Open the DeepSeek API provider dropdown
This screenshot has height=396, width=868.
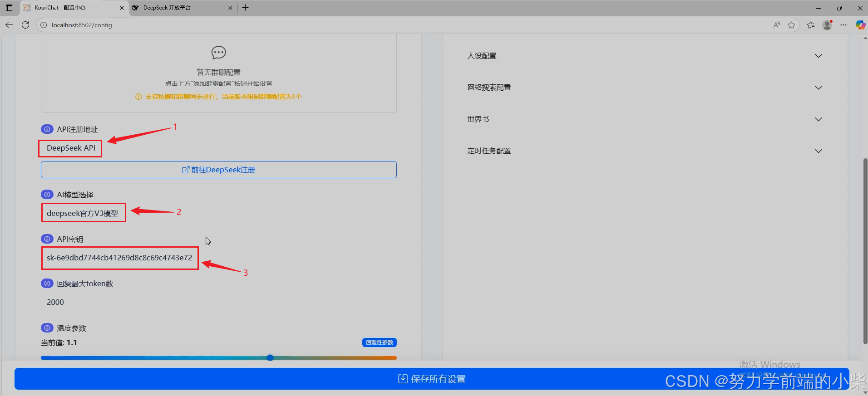(219, 148)
